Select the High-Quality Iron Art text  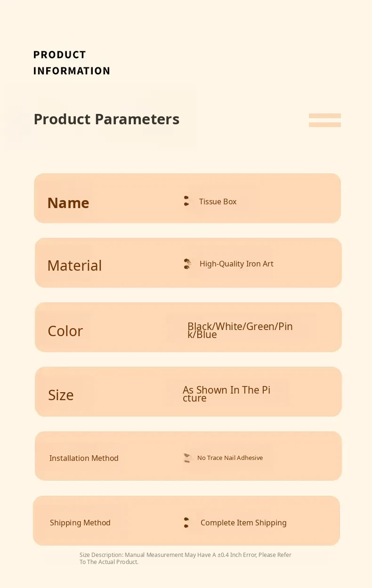point(236,264)
